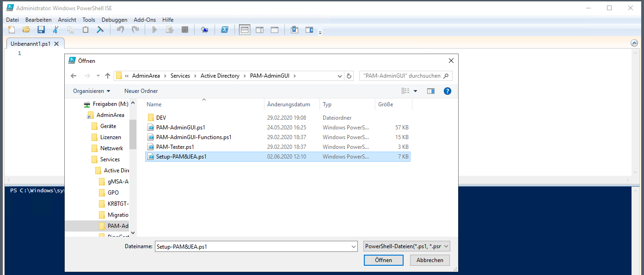Open recent locations dropdown arrow
The height and width of the screenshot is (275, 644).
pyautogui.click(x=98, y=76)
